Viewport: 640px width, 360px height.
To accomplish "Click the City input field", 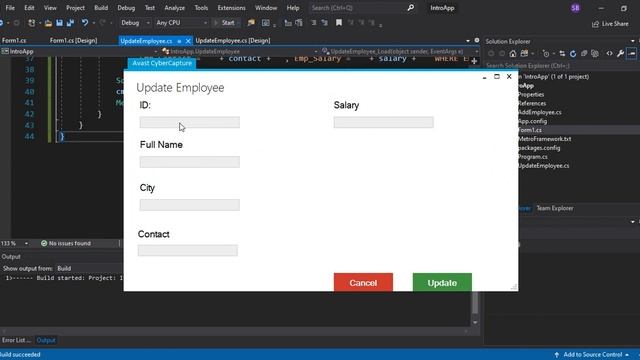I will click(x=190, y=205).
